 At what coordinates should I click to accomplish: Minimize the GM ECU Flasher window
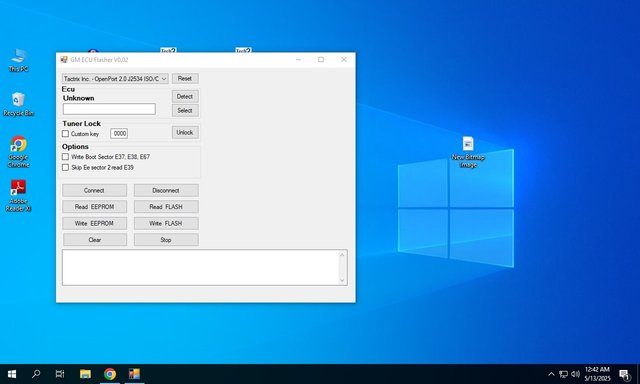(298, 60)
